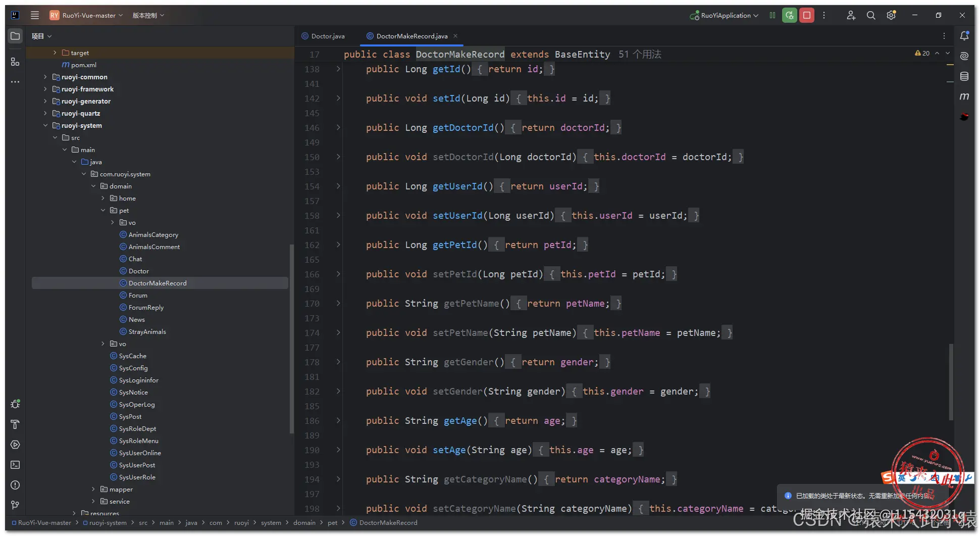Close the DoctorMakeRecord.java tab
The width and height of the screenshot is (980, 536).
[x=455, y=36]
